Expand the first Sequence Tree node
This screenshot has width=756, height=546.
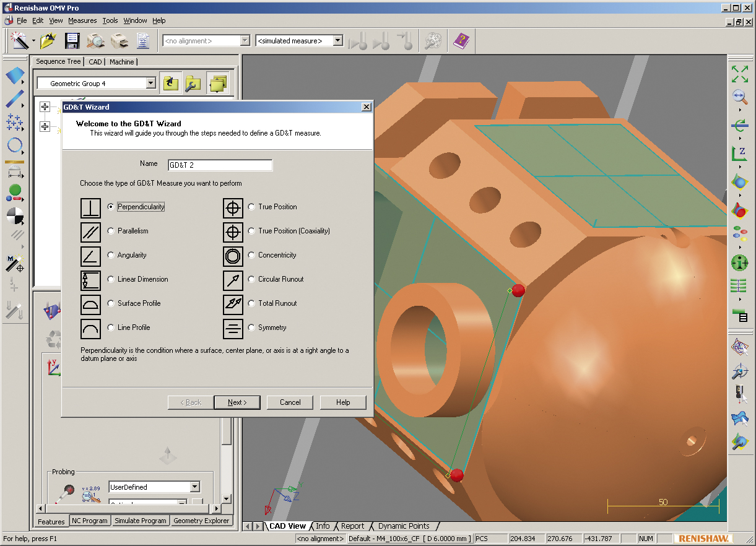(45, 107)
